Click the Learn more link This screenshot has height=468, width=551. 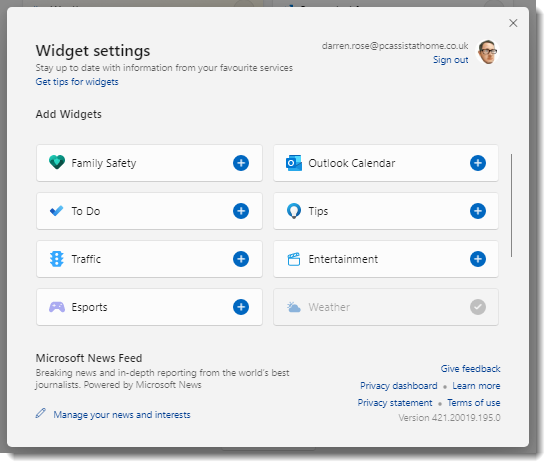(476, 386)
